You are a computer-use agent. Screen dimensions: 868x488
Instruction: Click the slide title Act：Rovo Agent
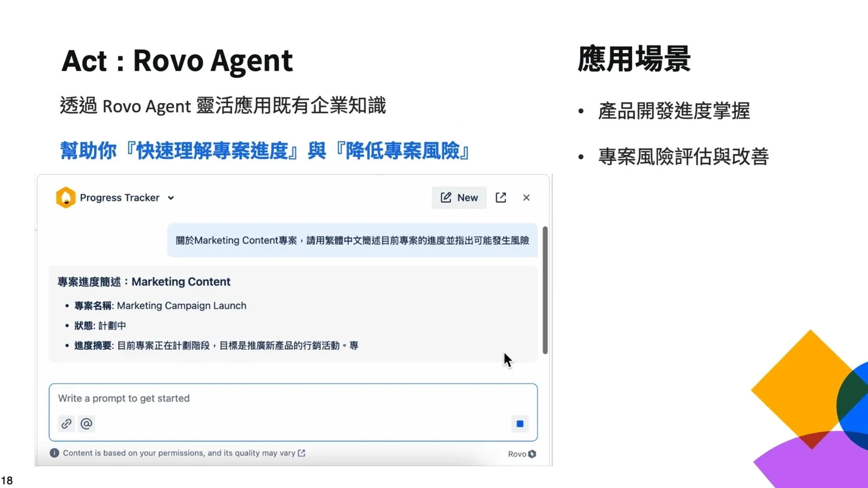pos(177,60)
